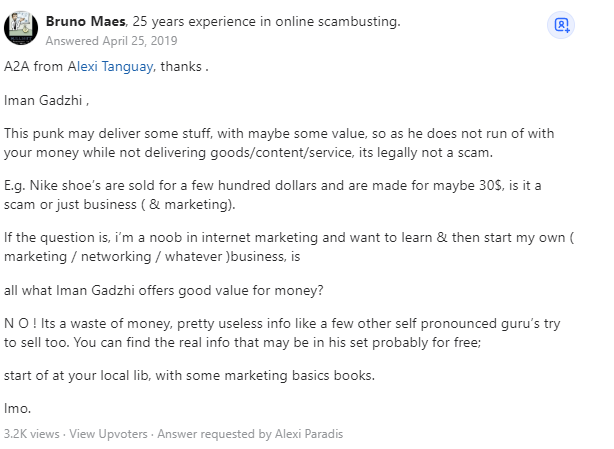
Task: Open the 'Answered April 25, 2019' timestamp link
Action: click(112, 41)
